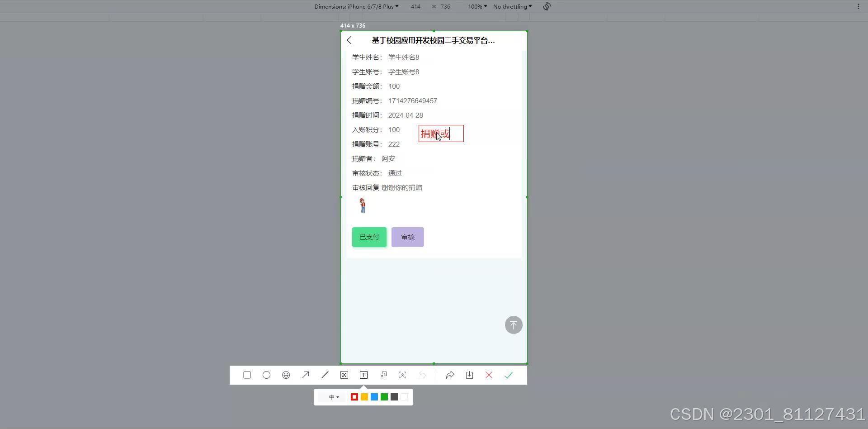Click the donation account value 222
The image size is (868, 429).
tap(394, 144)
